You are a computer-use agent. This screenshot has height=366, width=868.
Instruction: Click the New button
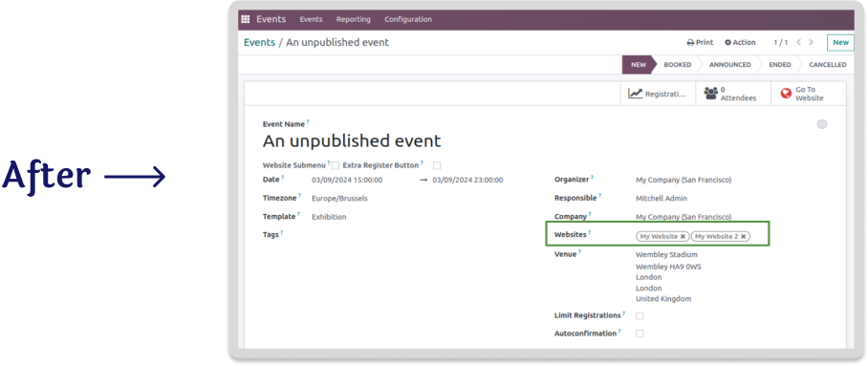click(x=840, y=43)
